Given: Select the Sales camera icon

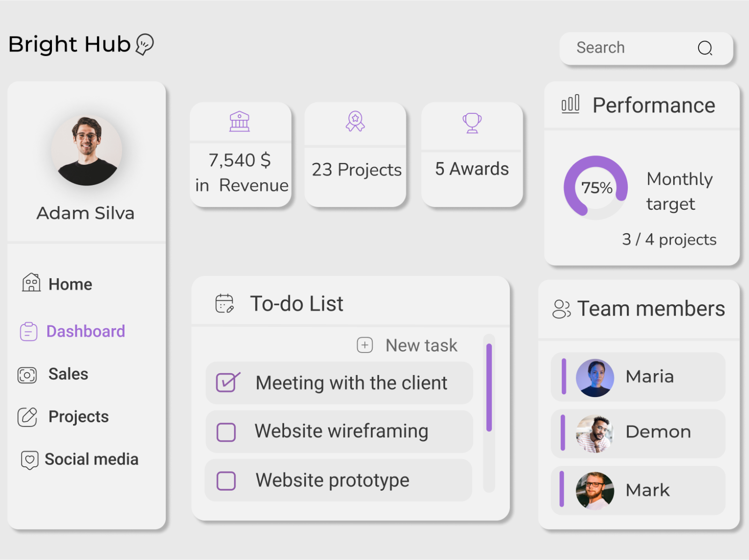Looking at the screenshot, I should tap(27, 374).
